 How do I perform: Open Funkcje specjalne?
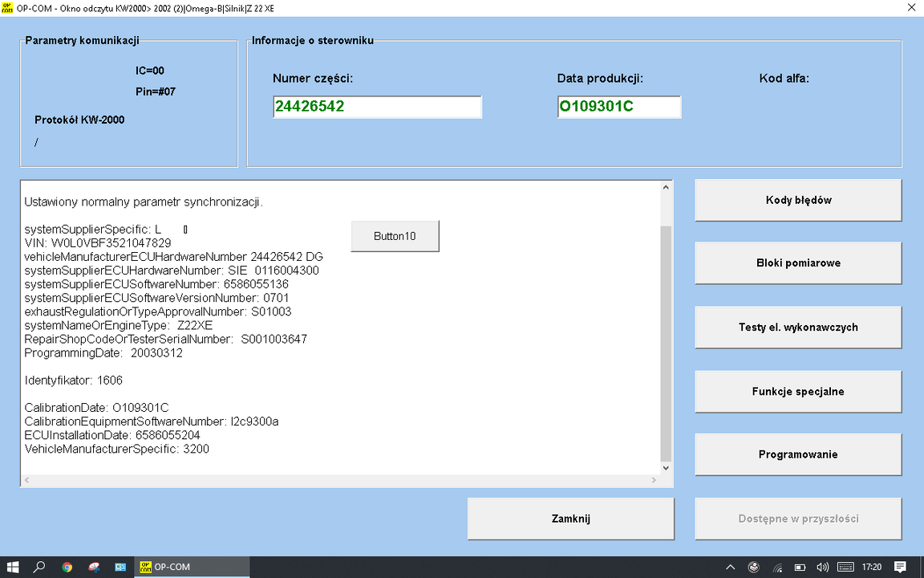(x=798, y=392)
